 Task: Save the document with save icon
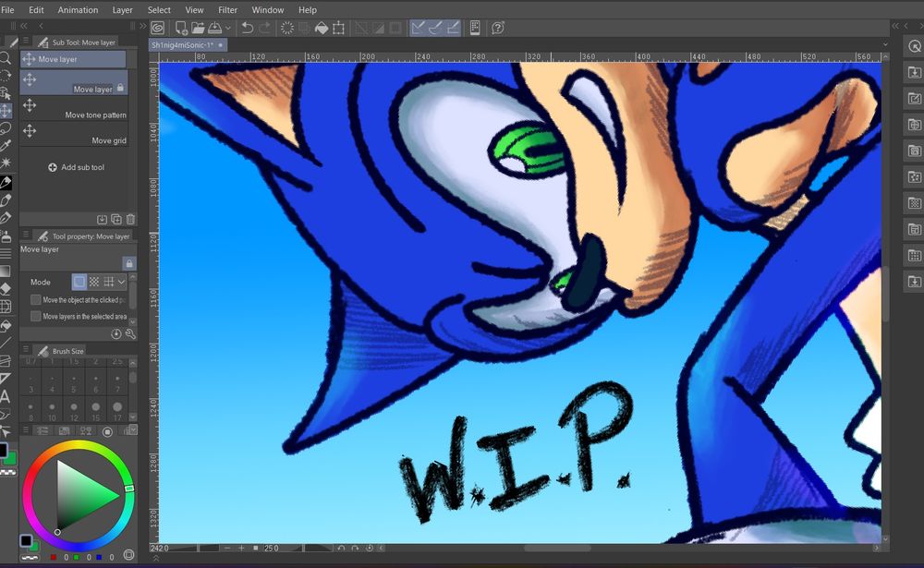(214, 28)
